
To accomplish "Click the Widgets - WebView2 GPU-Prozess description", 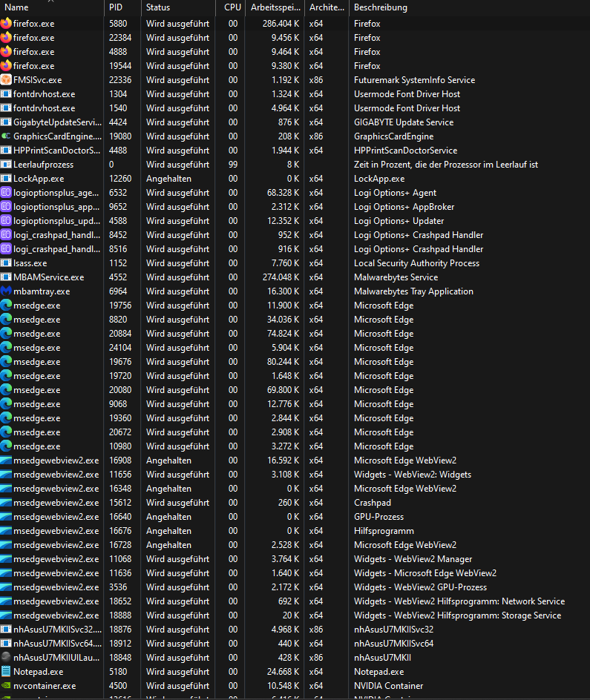I will click(420, 587).
